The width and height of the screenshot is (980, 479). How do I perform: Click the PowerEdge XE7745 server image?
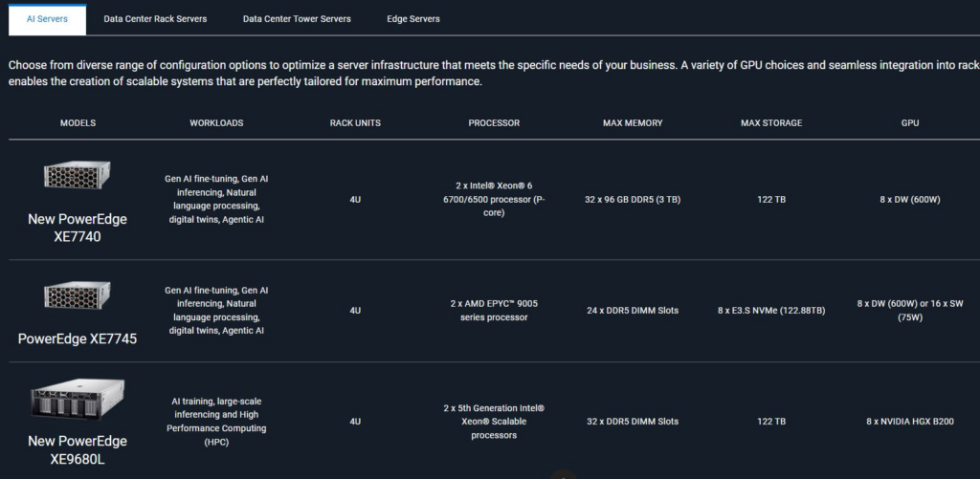77,296
